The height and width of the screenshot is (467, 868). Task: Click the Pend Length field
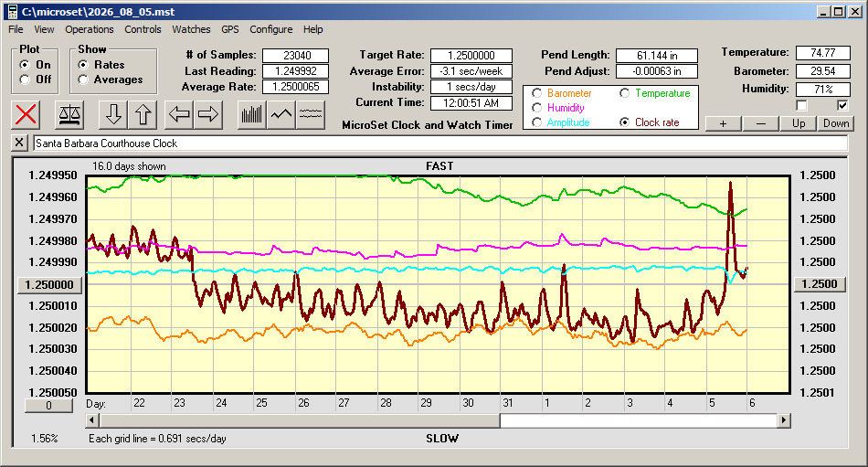(657, 56)
